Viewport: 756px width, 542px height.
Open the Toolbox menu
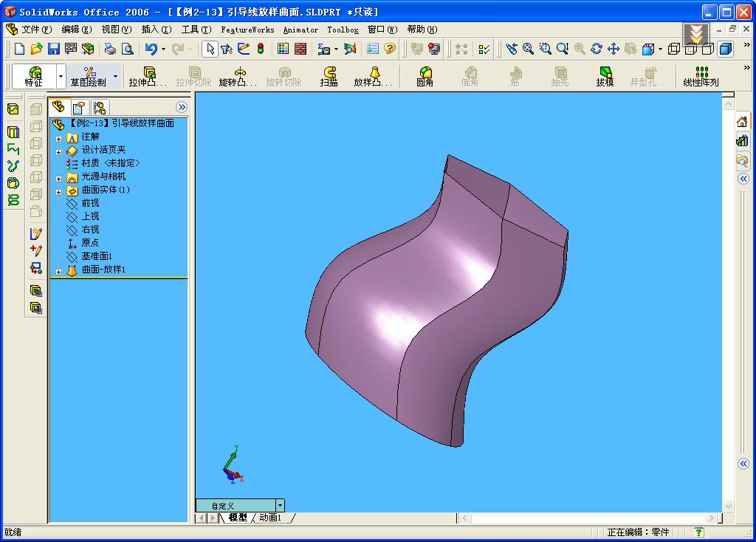[x=343, y=30]
